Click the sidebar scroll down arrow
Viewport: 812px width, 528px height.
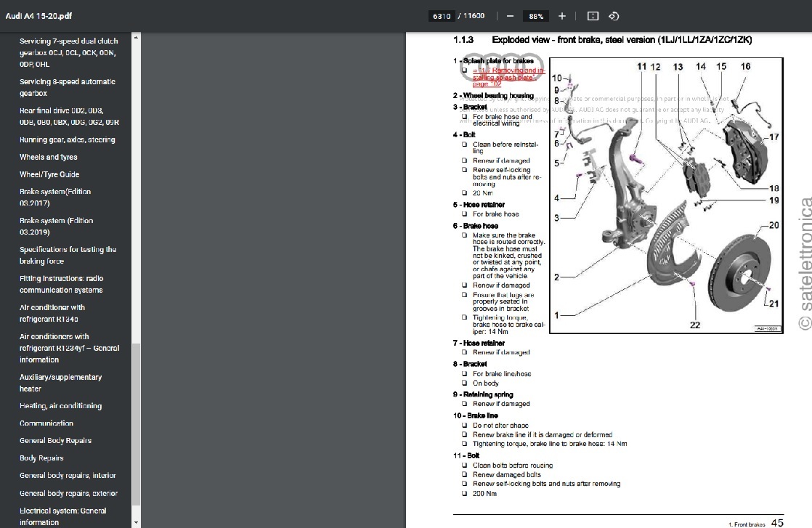[x=137, y=523]
